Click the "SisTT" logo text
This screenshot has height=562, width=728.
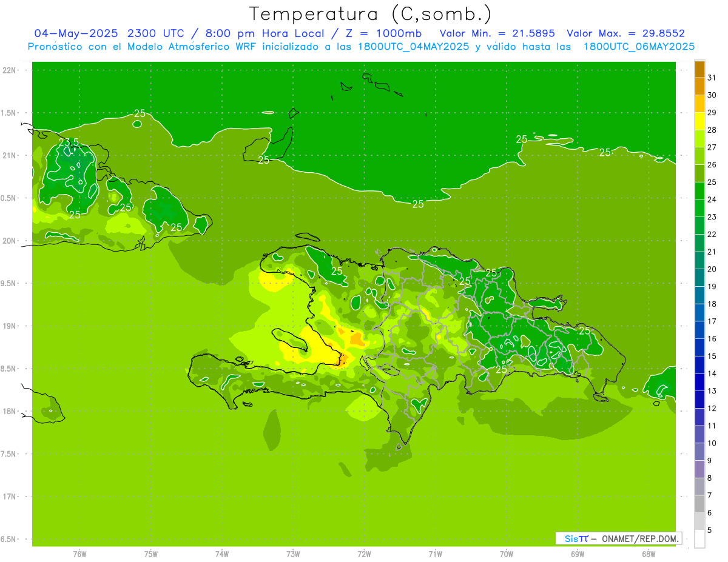pos(576,538)
